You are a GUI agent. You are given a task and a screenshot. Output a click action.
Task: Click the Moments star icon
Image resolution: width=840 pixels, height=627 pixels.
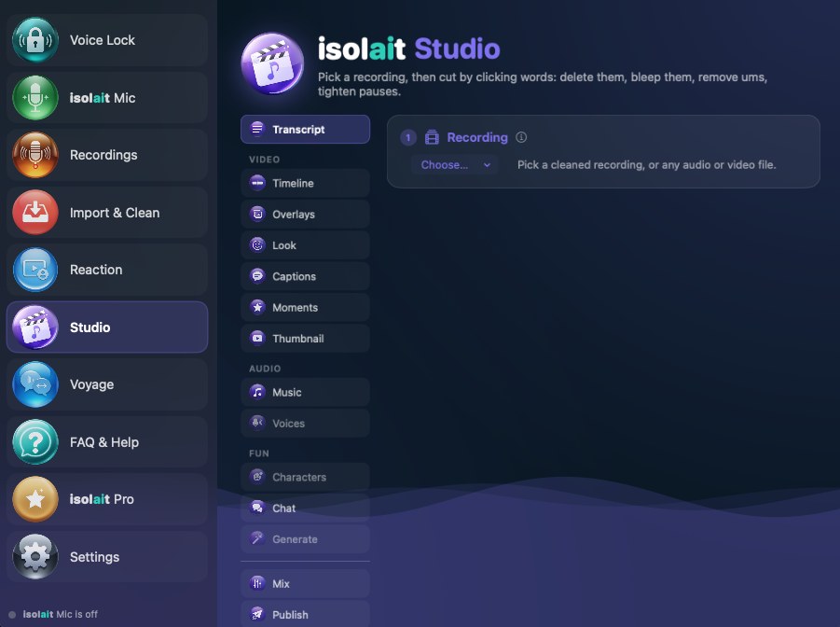(257, 307)
